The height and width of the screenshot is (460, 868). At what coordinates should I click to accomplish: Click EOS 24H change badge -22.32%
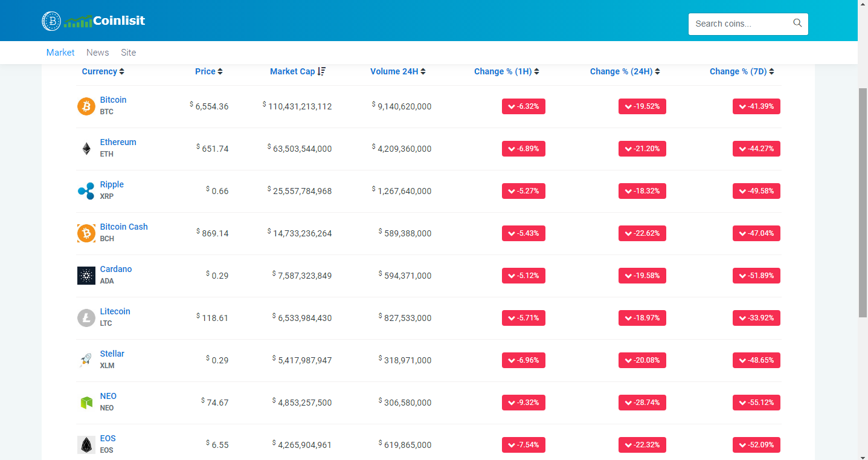(x=642, y=445)
